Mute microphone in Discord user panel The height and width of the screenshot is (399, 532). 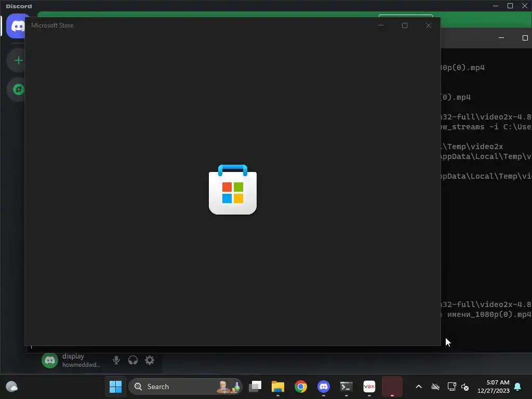[116, 360]
